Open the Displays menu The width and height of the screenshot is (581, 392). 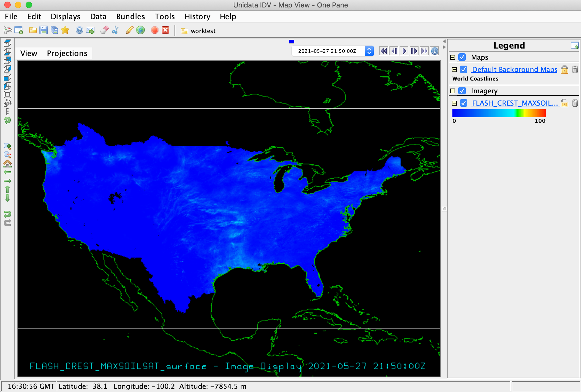(x=65, y=17)
